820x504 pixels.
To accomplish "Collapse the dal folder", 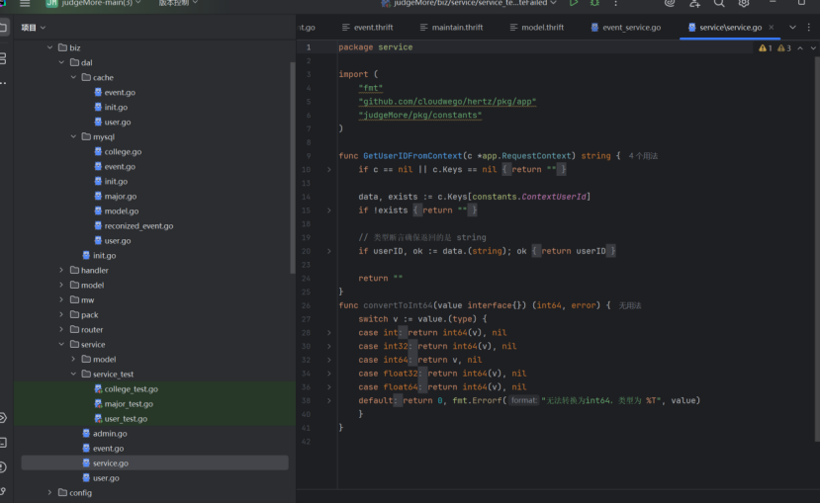I will coord(61,62).
